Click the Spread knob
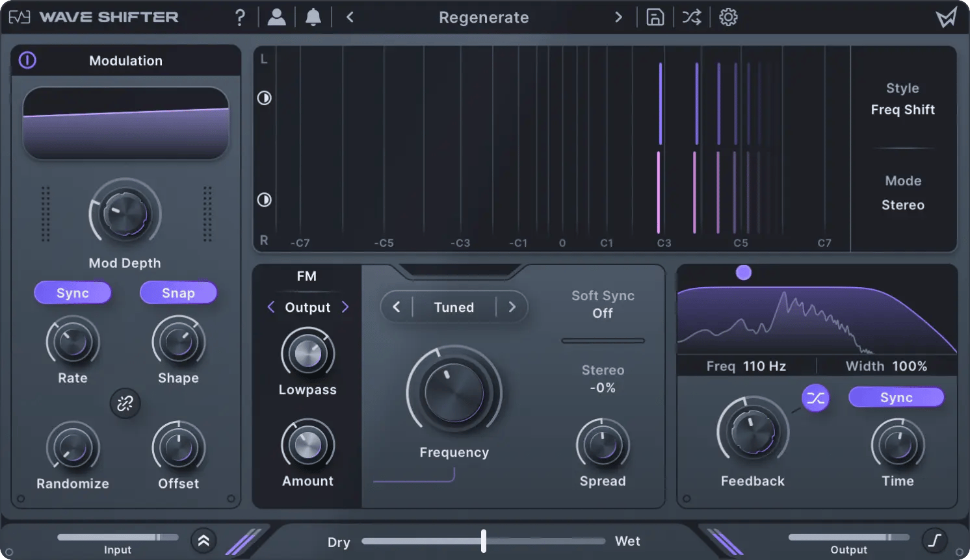Viewport: 970px width, 560px height. coord(603,445)
